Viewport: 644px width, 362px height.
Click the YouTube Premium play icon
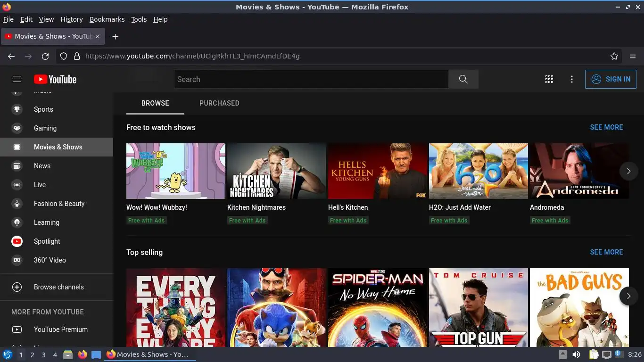(17, 329)
